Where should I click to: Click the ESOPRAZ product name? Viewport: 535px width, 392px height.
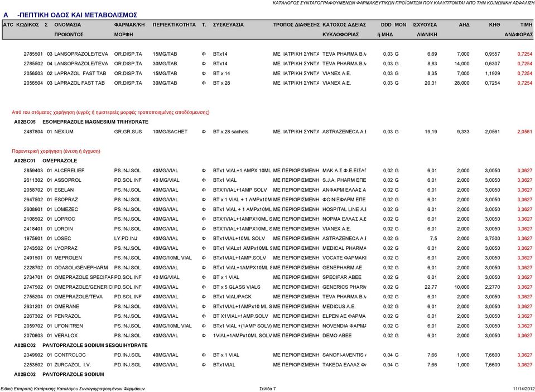[66, 200]
